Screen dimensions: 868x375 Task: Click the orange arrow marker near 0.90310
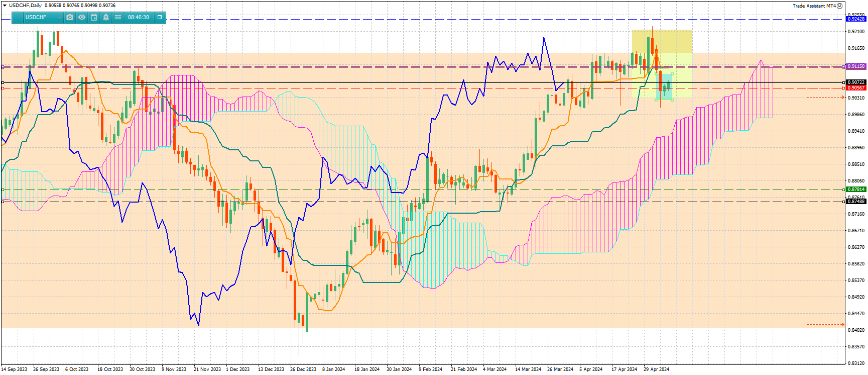pos(842,98)
